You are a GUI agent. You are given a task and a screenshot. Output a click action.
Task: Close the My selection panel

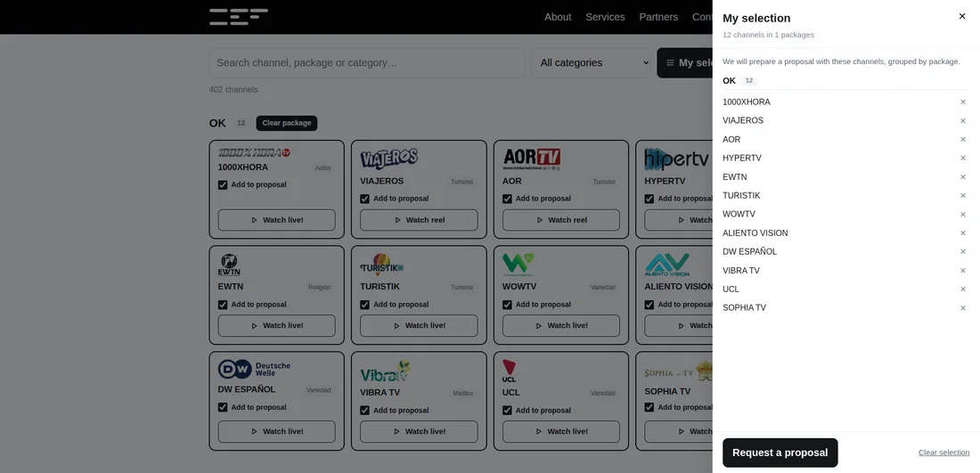(x=962, y=16)
